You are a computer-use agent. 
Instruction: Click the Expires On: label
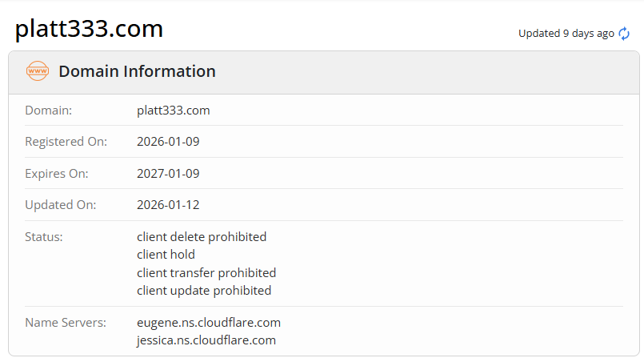point(57,173)
